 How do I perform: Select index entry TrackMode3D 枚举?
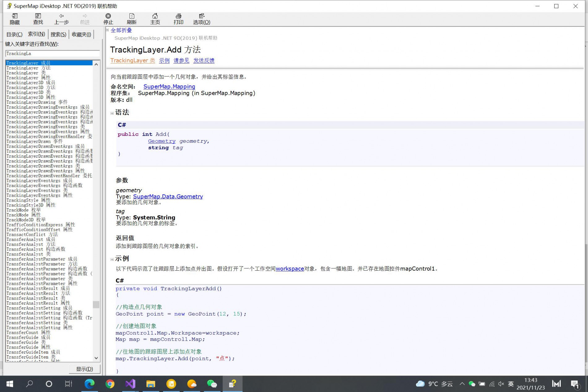coord(26,220)
